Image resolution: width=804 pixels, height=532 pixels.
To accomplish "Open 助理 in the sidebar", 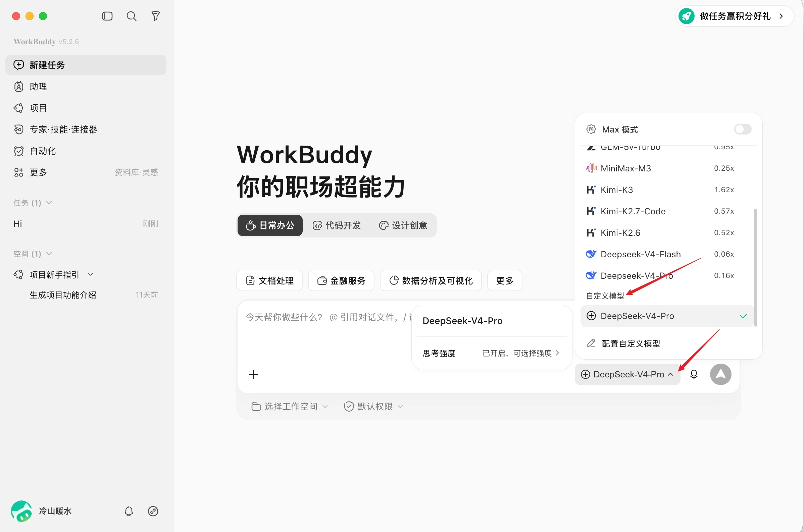I will (x=86, y=87).
